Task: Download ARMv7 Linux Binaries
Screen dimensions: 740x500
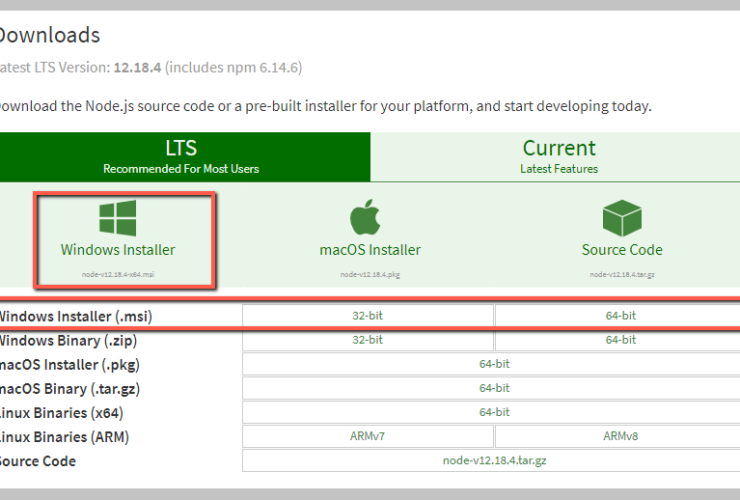Action: point(367,437)
